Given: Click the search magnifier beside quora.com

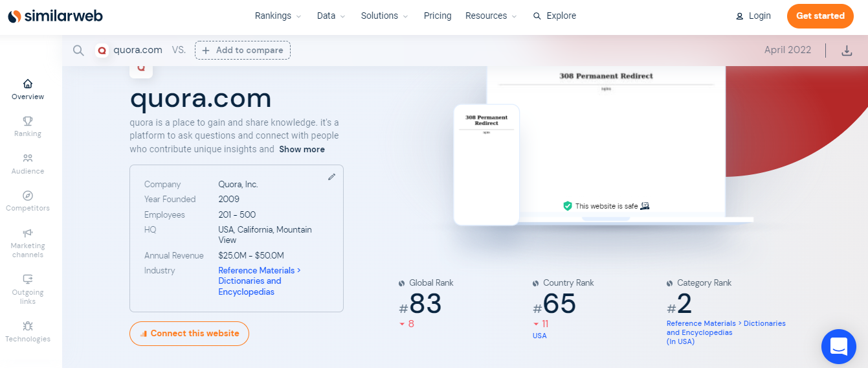Looking at the screenshot, I should point(78,51).
